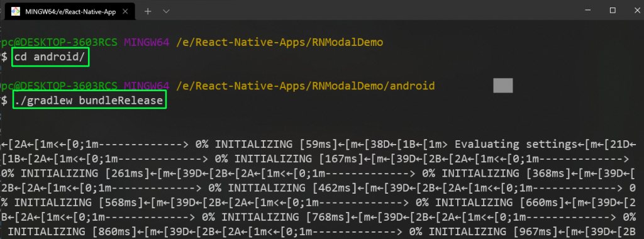Viewport: 644px width, 239px height.
Task: Click 'Evaluating settings' in the output
Action: point(514,145)
